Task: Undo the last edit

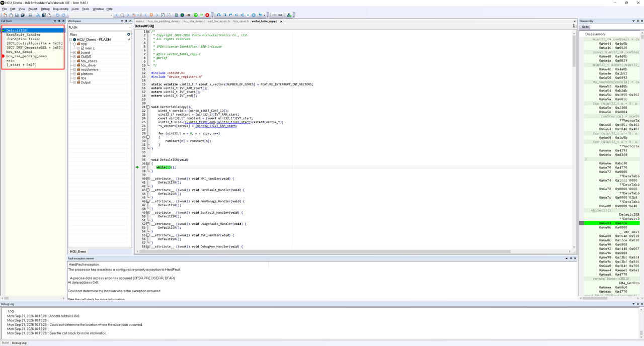Action: click(x=57, y=15)
